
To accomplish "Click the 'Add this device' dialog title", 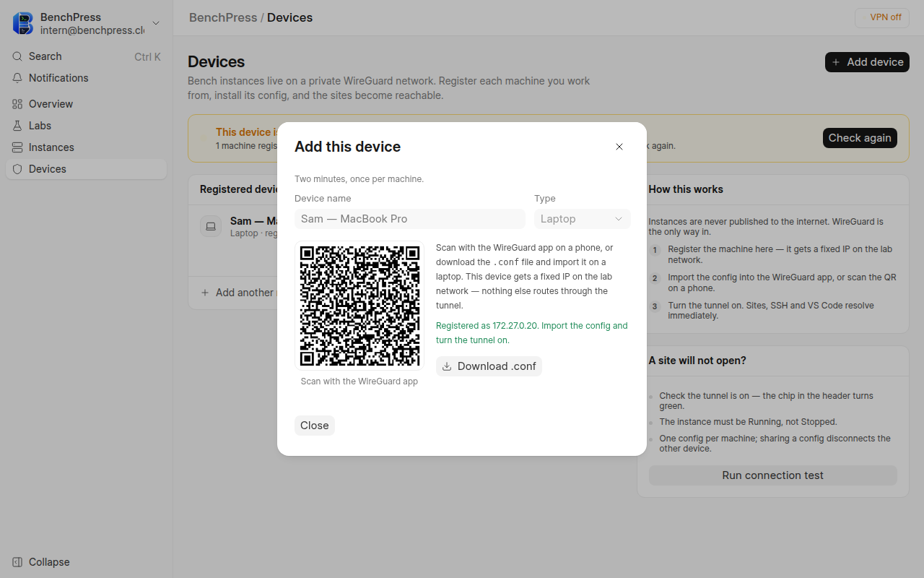I will click(348, 147).
